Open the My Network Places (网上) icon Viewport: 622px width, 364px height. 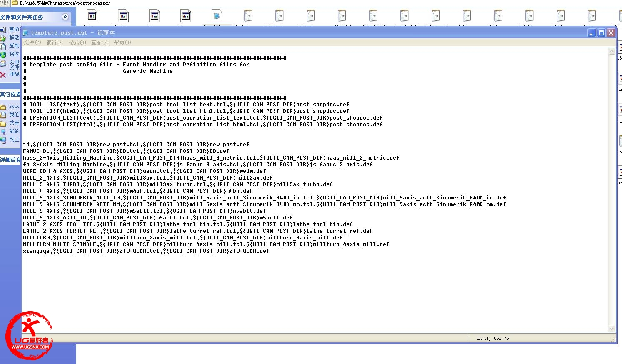pyautogui.click(x=3, y=140)
